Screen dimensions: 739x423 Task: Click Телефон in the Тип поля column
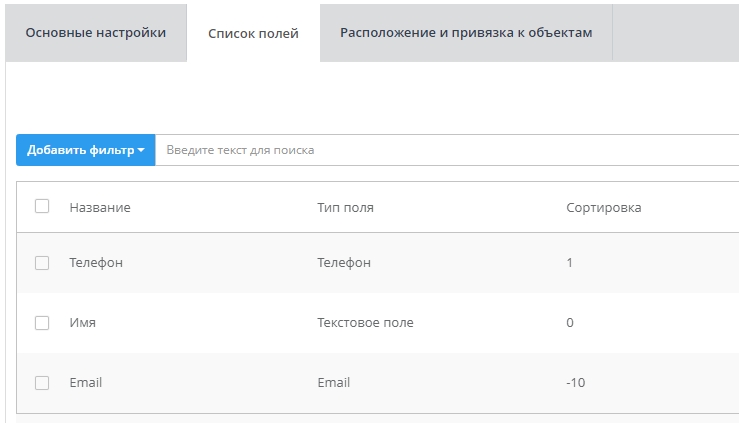tap(344, 263)
